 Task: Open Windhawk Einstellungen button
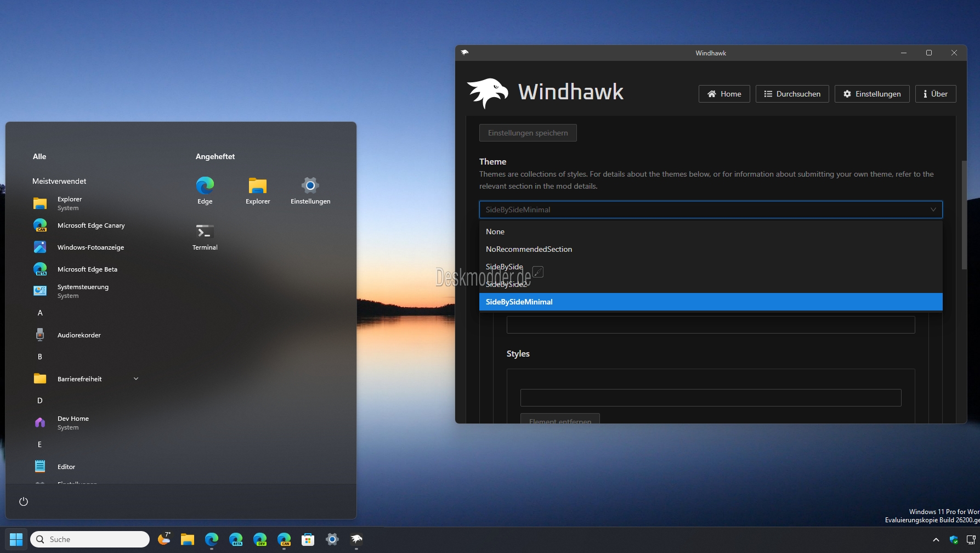871,94
